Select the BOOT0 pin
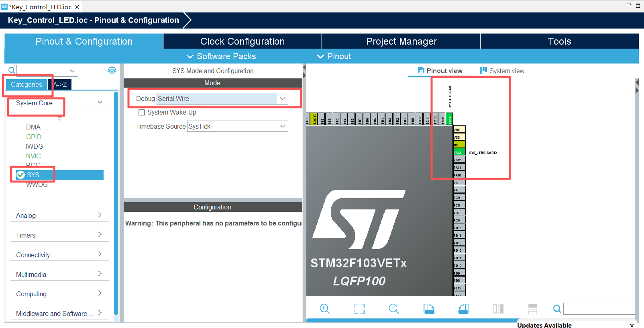644x328 pixels. (x=315, y=119)
